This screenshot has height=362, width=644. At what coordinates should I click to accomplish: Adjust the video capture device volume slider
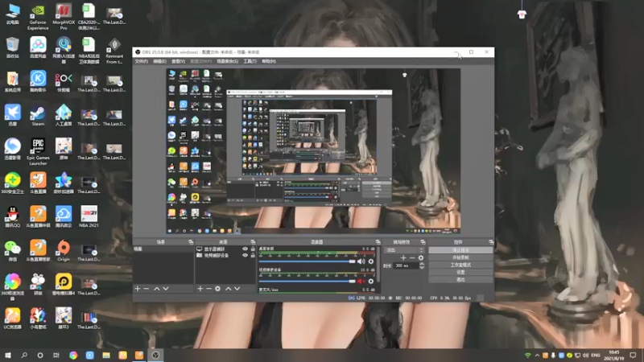coord(307,281)
